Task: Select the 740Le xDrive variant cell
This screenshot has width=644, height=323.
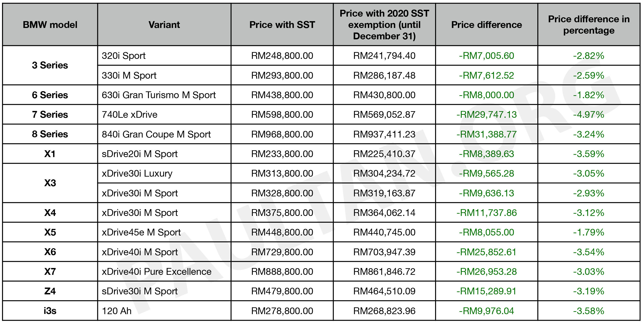Action: pyautogui.click(x=164, y=115)
